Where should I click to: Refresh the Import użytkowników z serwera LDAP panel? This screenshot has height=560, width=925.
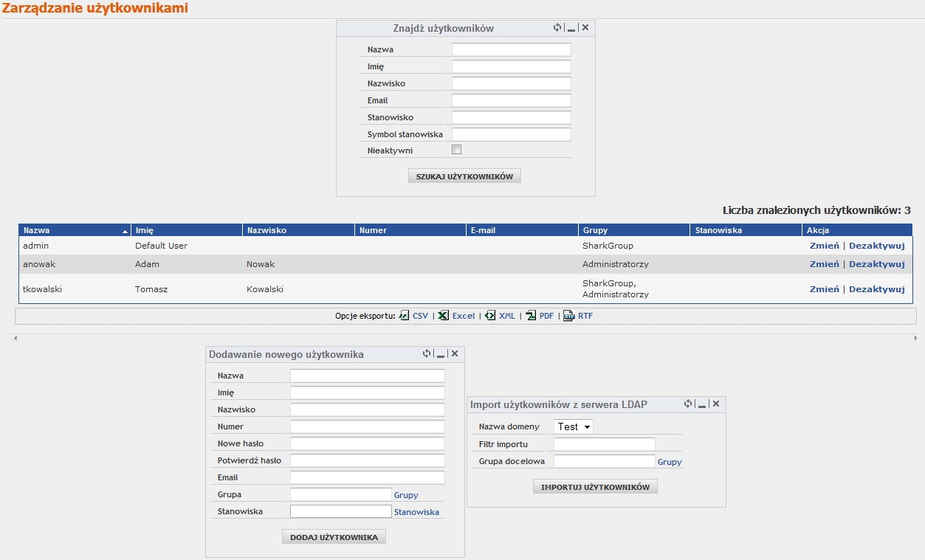(x=688, y=404)
